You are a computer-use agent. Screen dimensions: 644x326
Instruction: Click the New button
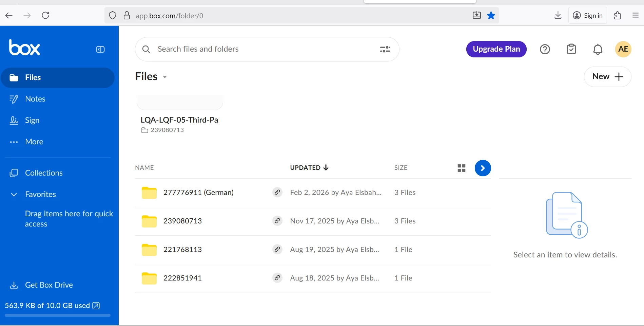(x=607, y=77)
